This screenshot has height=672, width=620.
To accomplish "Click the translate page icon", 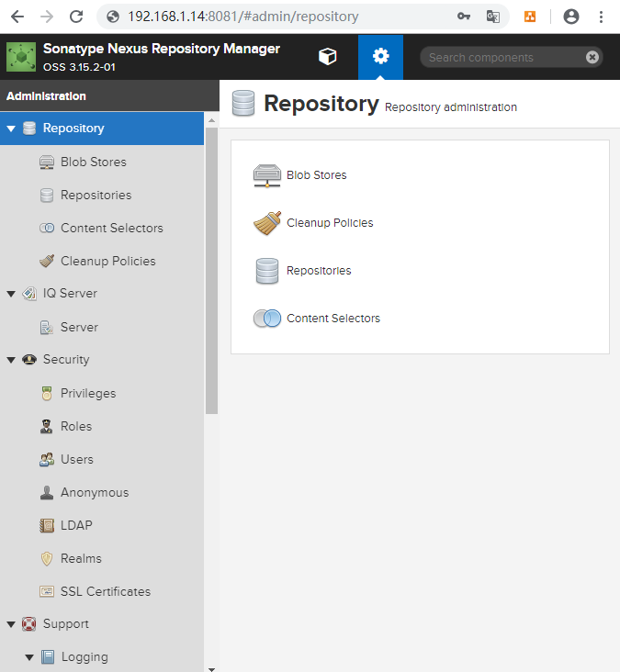I will click(x=492, y=17).
